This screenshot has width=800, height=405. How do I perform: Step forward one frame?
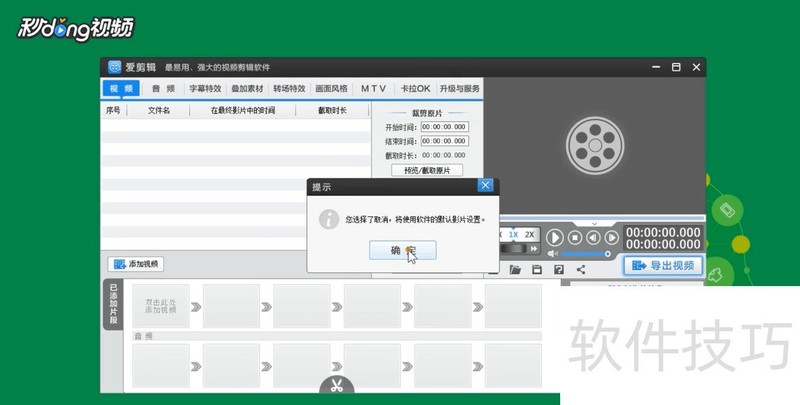611,238
